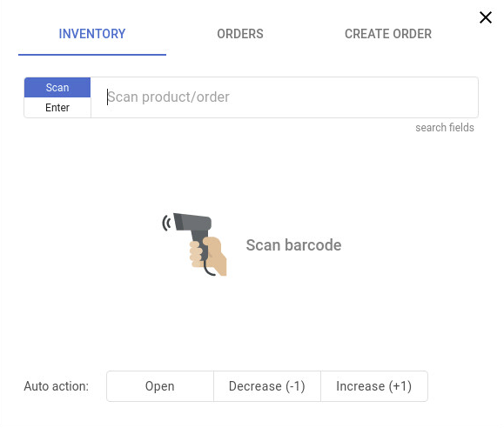504x428 pixels.
Task: Focus the Scan product/order input field
Action: [x=285, y=97]
